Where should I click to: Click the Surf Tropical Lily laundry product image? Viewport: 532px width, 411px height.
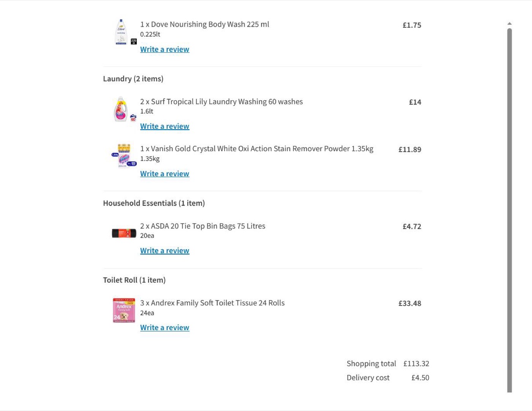(124, 109)
